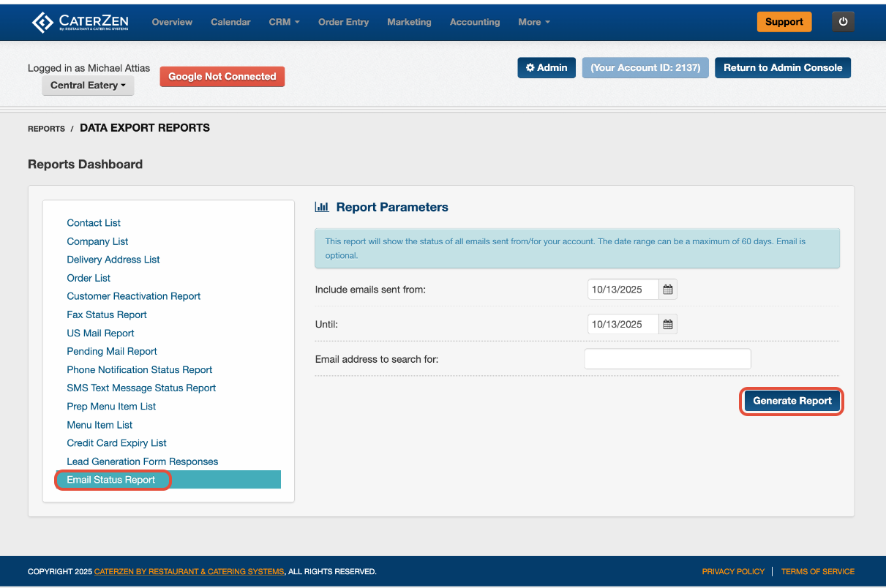Image resolution: width=886 pixels, height=588 pixels.
Task: Open the Contact List report
Action: tap(94, 223)
